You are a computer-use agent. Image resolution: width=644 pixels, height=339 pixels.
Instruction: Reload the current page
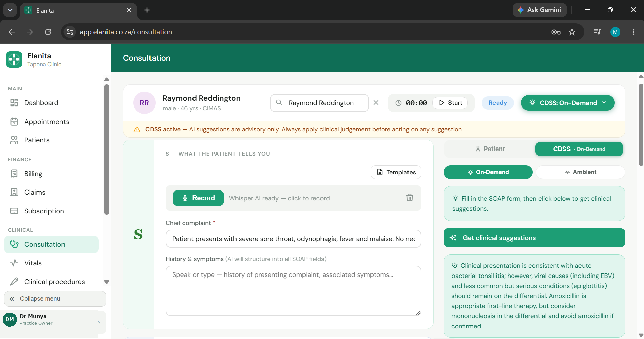pos(48,32)
